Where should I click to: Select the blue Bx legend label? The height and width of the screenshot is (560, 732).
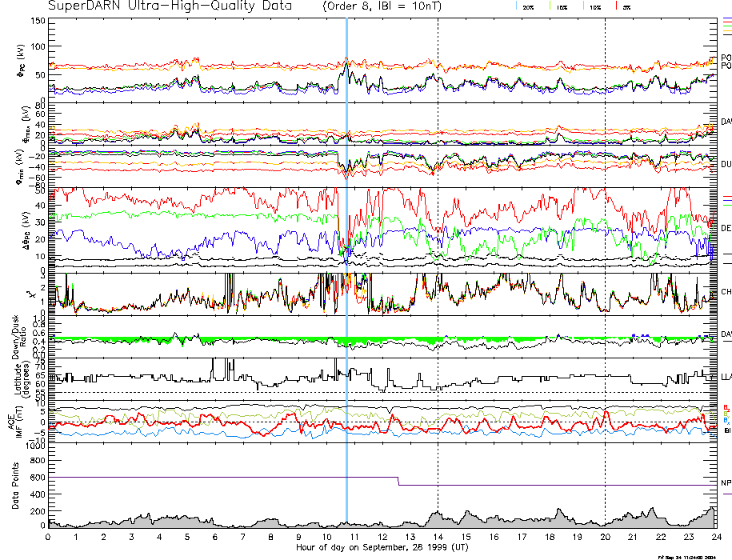coord(726,420)
